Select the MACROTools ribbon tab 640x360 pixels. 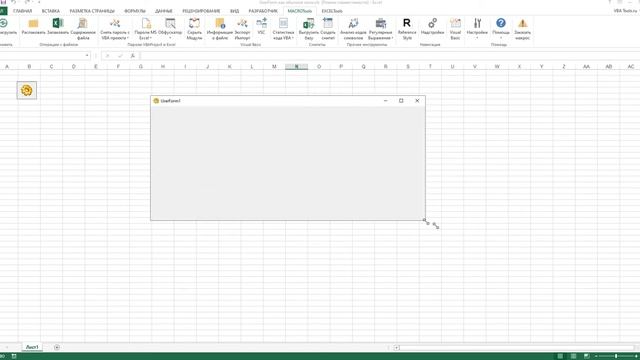click(x=300, y=11)
